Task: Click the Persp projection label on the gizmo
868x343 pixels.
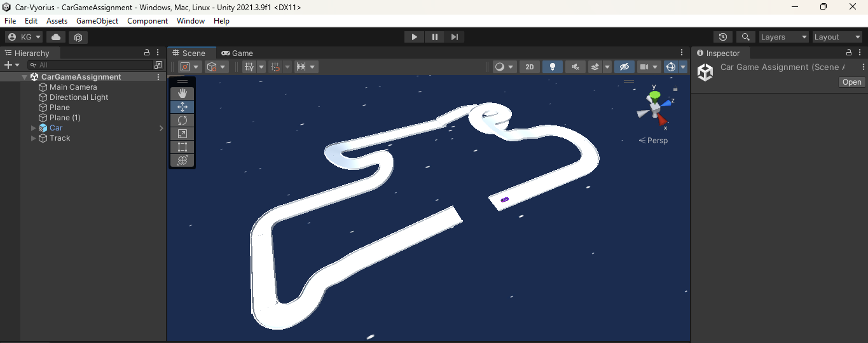Action: click(x=657, y=141)
